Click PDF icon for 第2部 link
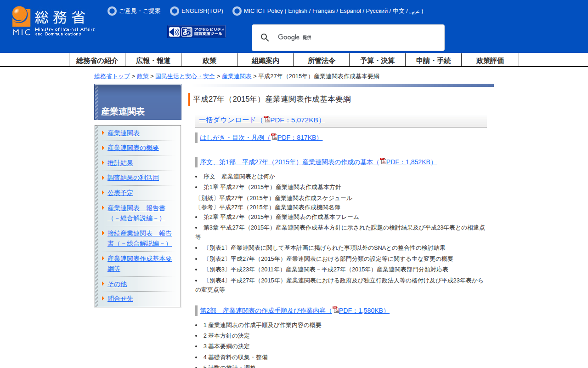Screen dimensions: 588x368 tap(335, 310)
